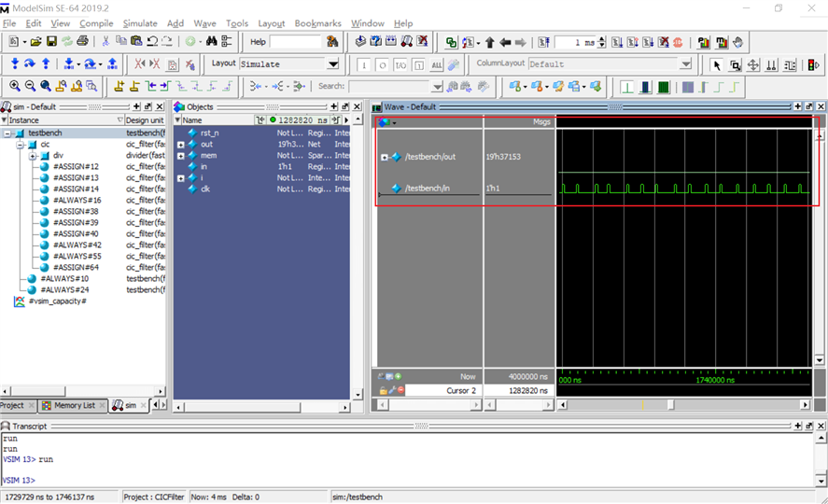Expand the div instance node
Screen dimensions: 828x504
pos(33,156)
